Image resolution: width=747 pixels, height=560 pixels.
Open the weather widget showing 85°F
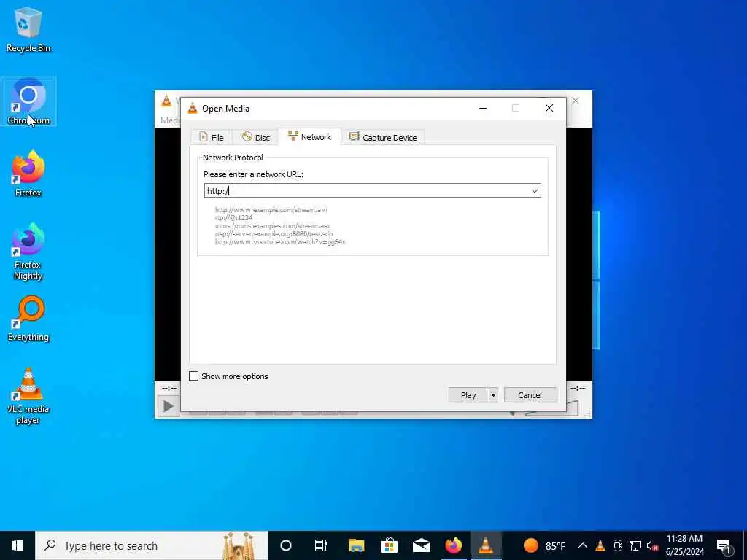pyautogui.click(x=544, y=545)
